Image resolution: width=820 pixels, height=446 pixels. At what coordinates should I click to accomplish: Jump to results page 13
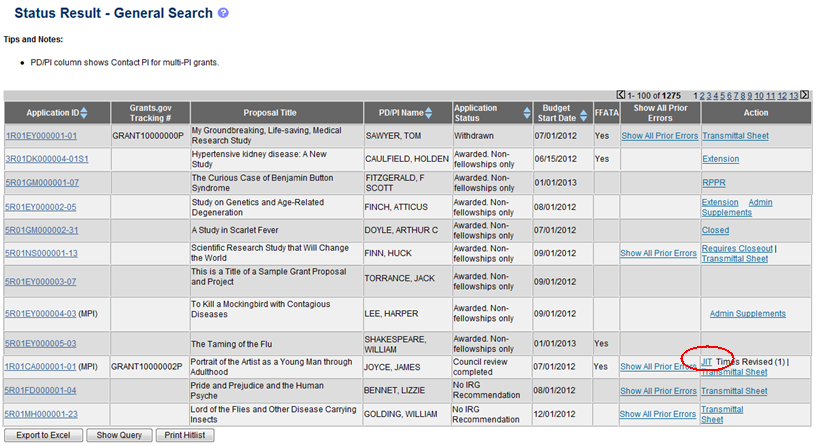tap(794, 95)
